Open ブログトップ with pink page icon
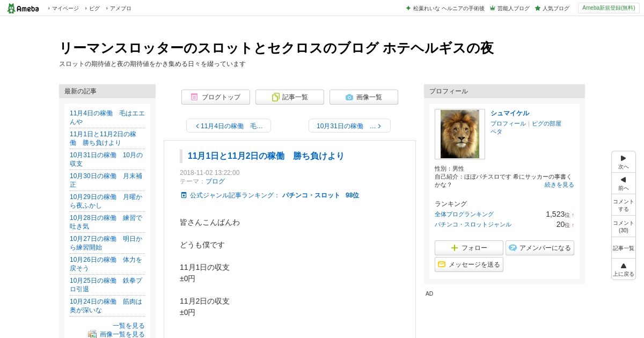Viewport: 644px width, 338px height. 216,97
